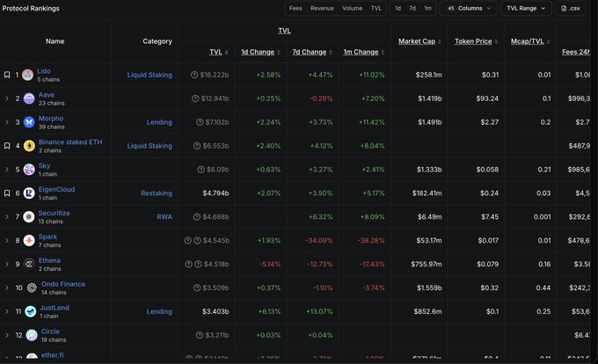This screenshot has width=598, height=364.
Task: Click the Securitize protocol logo
Action: [29, 216]
